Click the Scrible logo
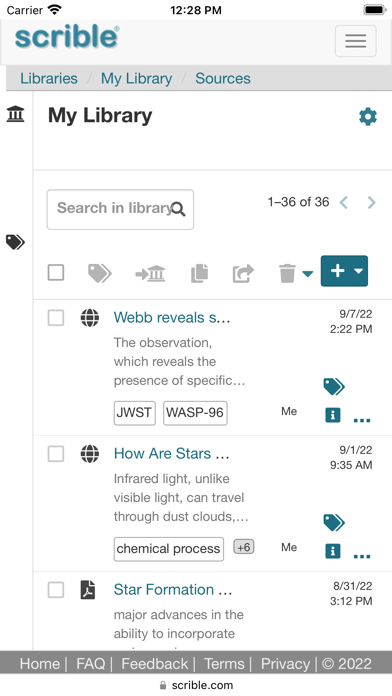This screenshot has width=392, height=696. 67,37
